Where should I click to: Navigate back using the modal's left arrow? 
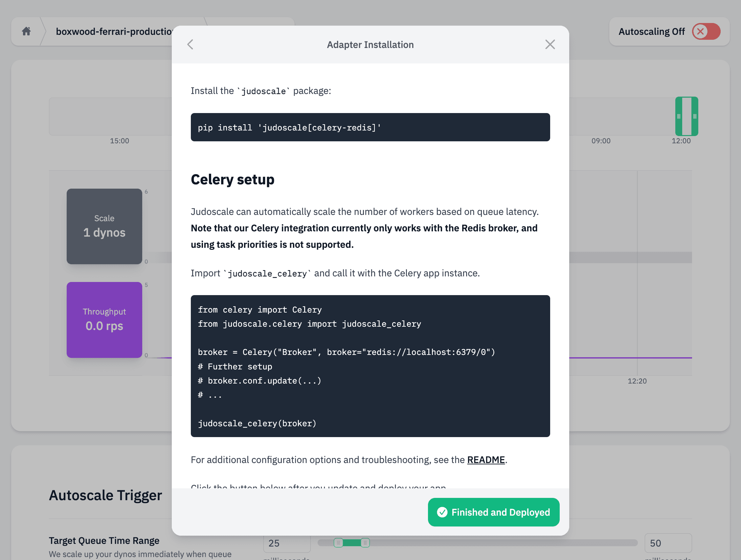[x=190, y=44]
